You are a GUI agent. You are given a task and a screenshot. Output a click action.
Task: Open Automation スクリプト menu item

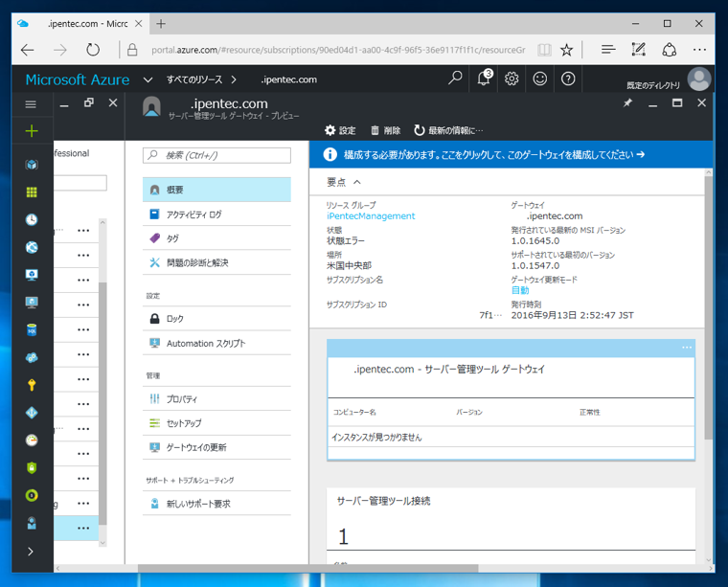pos(216,344)
